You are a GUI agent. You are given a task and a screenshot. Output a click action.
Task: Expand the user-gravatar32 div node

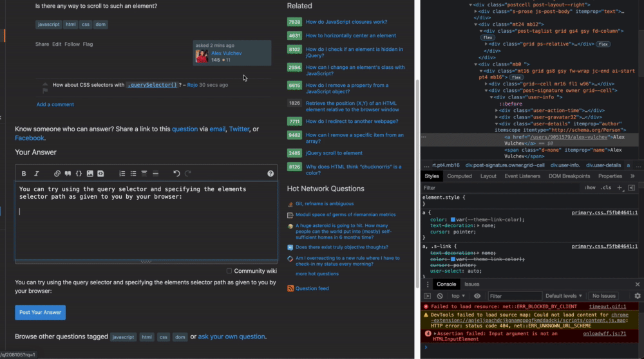496,117
